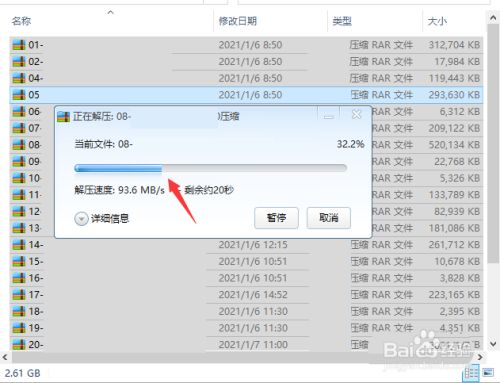Select file name 20-
Screen dimensions: 500x383
click(36, 345)
